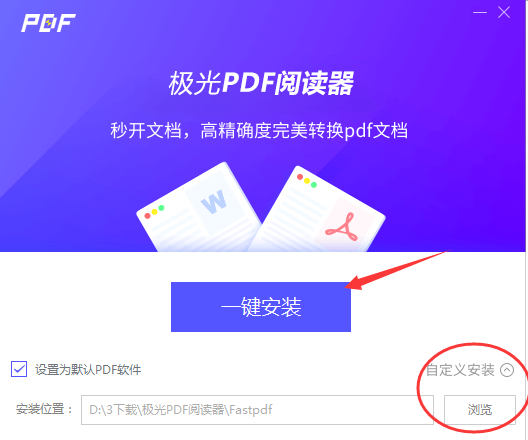
Task: Click the blue 一键安装 button
Action: [261, 307]
